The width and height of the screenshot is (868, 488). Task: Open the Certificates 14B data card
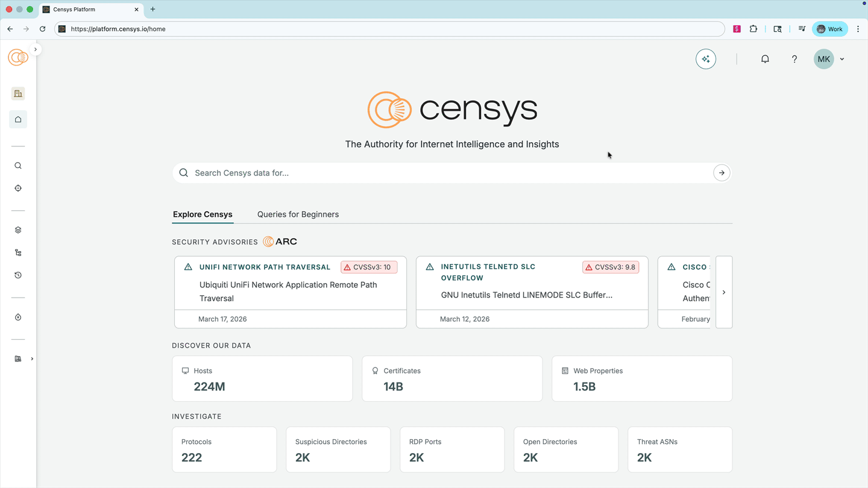pos(452,378)
